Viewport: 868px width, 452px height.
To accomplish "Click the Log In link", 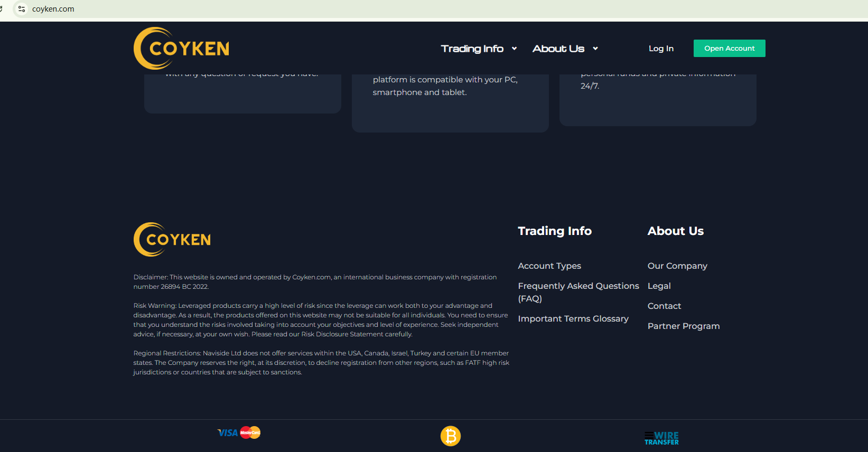I will (x=661, y=49).
